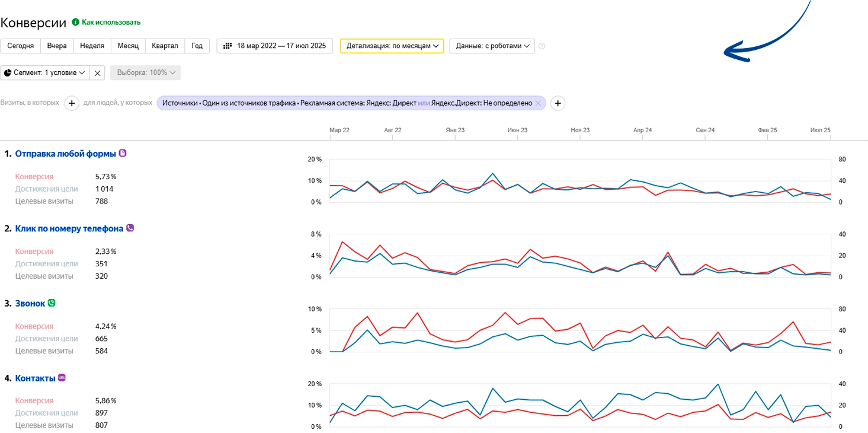Screen dimensions: 868x433
Task: Click green call icon beside Звонок
Action: tap(52, 303)
